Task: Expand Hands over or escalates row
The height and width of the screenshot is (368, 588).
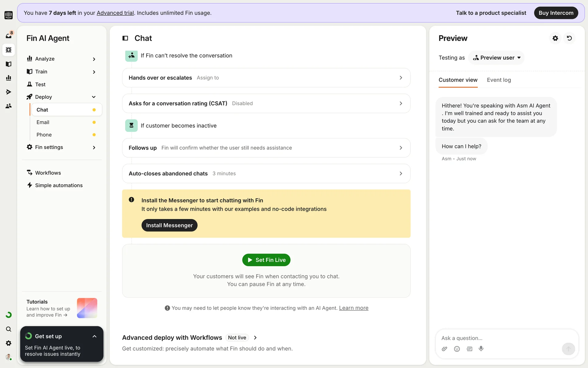Action: [x=266, y=78]
